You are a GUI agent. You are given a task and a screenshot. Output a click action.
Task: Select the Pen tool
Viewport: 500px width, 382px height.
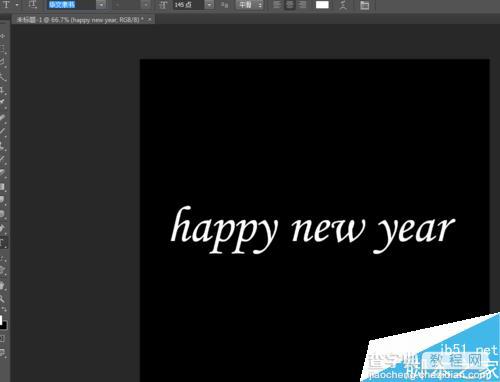coord(3,229)
